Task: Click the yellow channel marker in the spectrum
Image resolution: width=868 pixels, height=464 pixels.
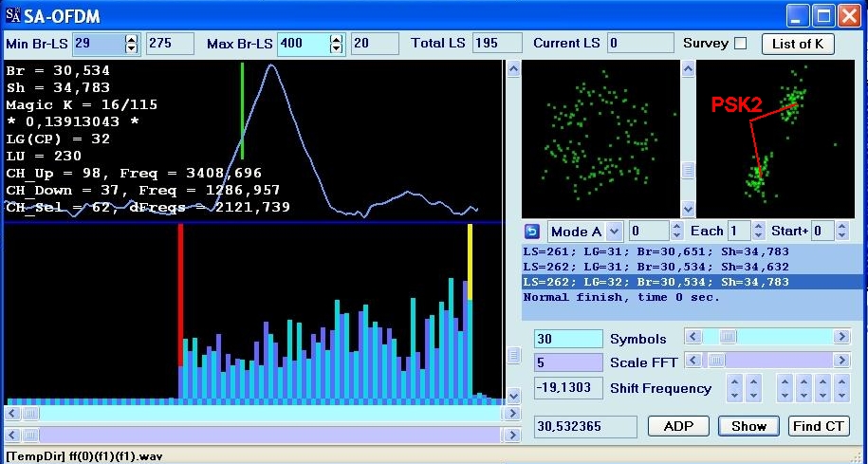Action: [470, 262]
